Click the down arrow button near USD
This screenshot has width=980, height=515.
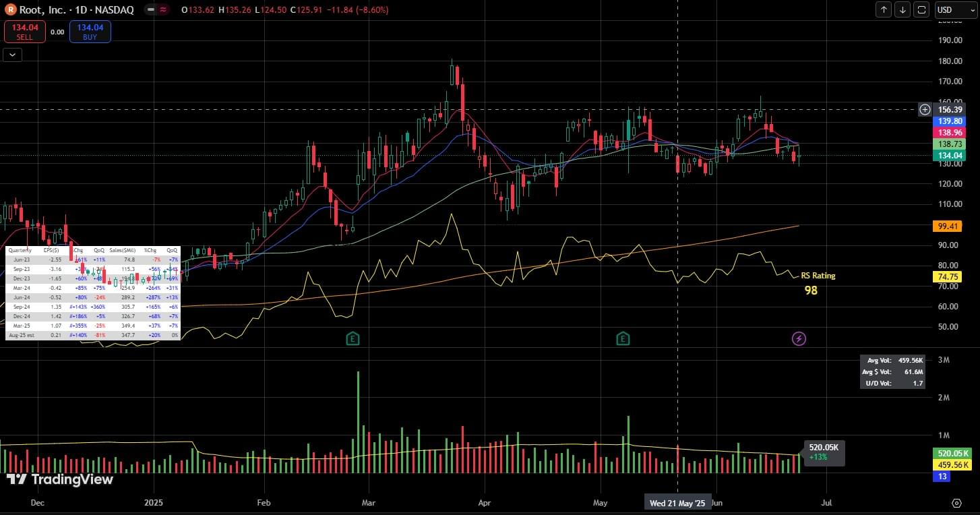[x=902, y=9]
